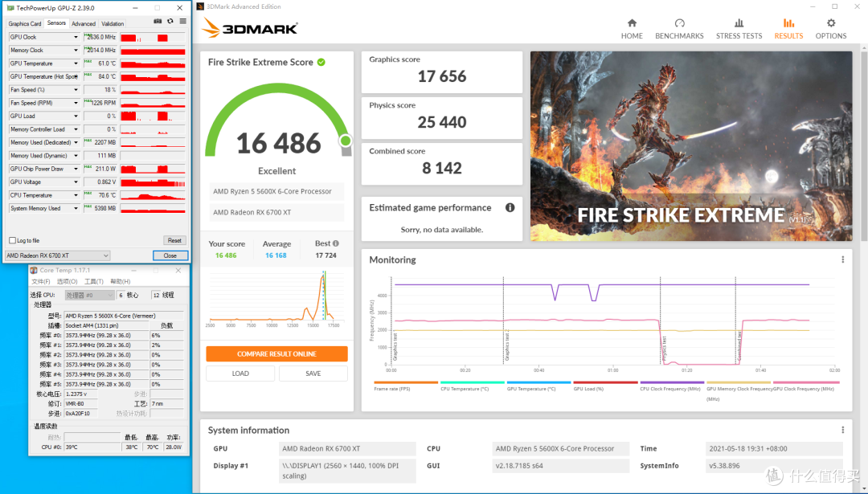Click the GPU-Z refresh icon
The height and width of the screenshot is (494, 868).
(170, 22)
